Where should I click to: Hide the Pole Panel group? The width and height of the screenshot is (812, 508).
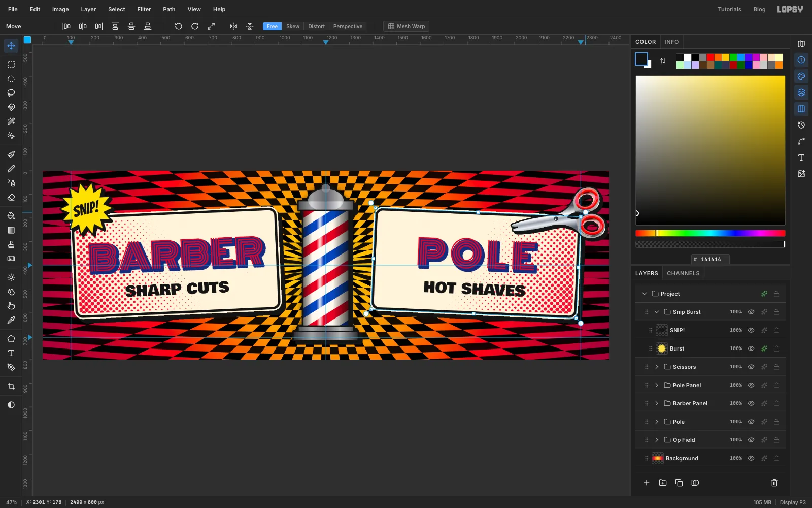coord(751,385)
